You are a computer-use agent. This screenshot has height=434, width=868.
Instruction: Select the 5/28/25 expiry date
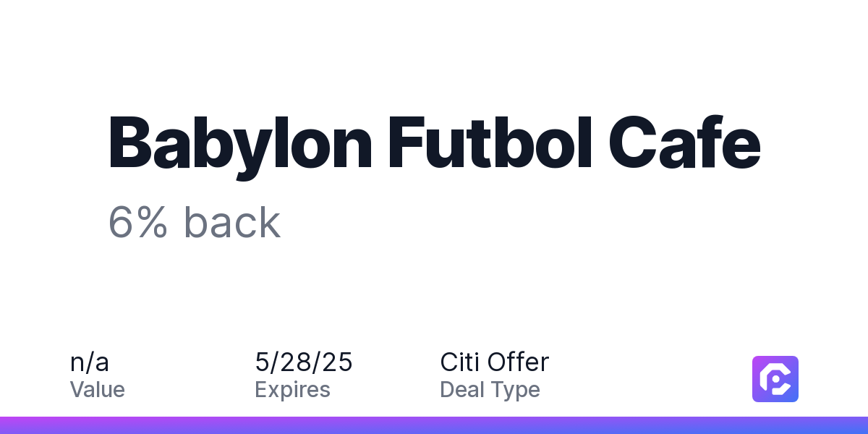(x=304, y=362)
